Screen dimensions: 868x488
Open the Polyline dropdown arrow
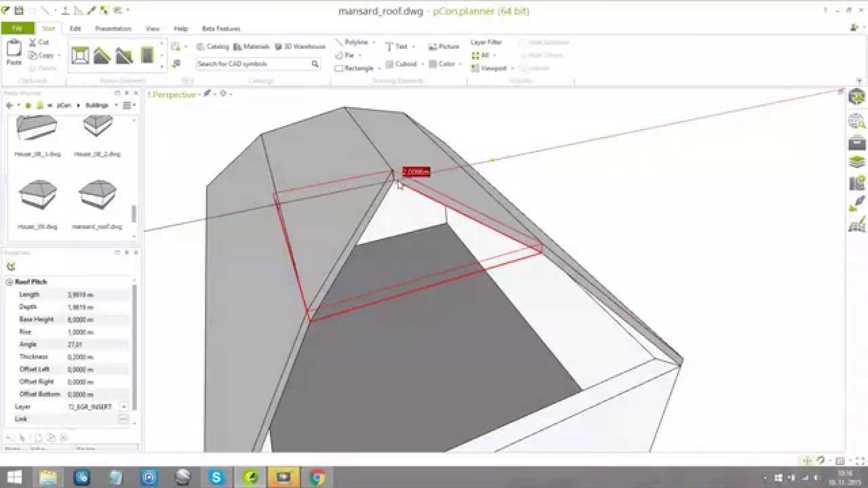pyautogui.click(x=373, y=42)
